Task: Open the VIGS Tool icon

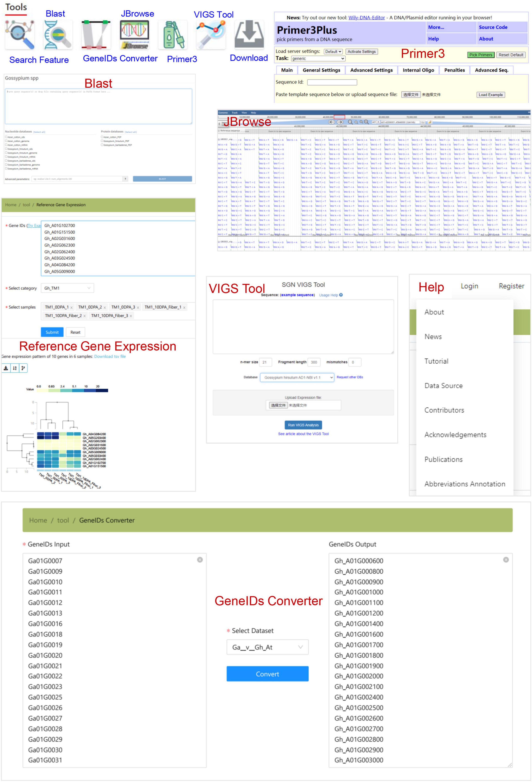Action: 211,35
